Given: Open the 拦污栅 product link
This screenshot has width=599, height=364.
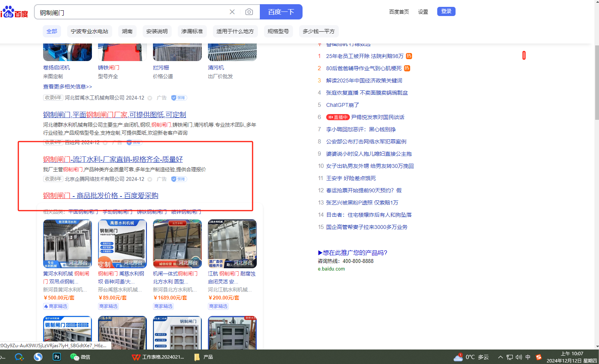Looking at the screenshot, I should coord(161,68).
